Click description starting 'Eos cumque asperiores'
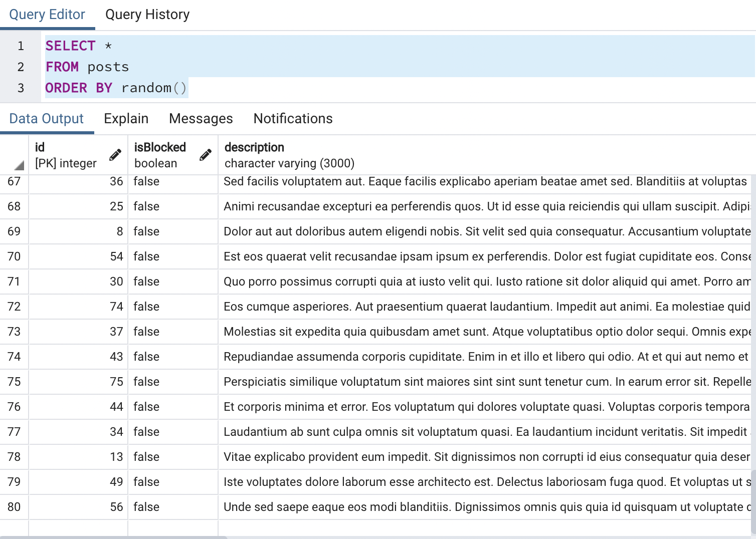 [x=484, y=307]
